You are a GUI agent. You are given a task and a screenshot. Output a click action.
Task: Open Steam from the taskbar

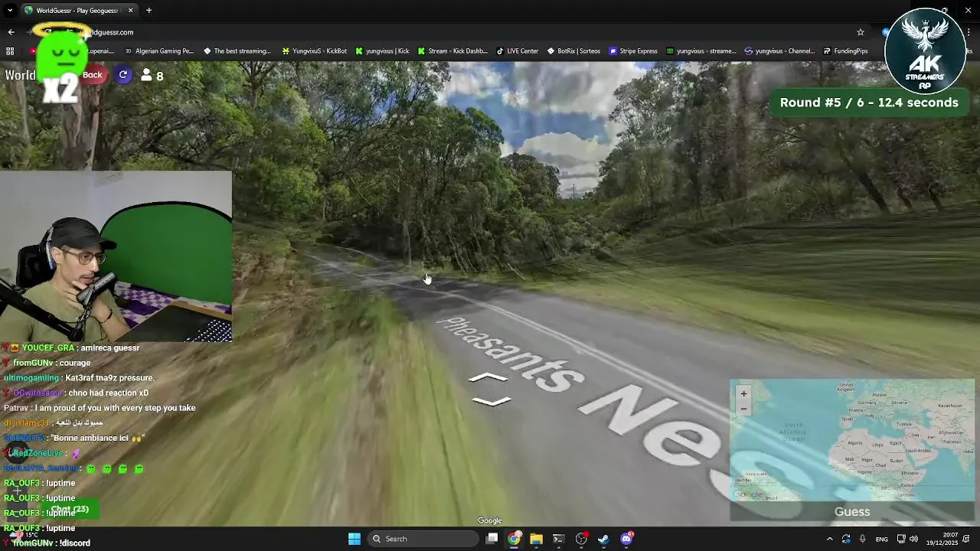click(603, 539)
